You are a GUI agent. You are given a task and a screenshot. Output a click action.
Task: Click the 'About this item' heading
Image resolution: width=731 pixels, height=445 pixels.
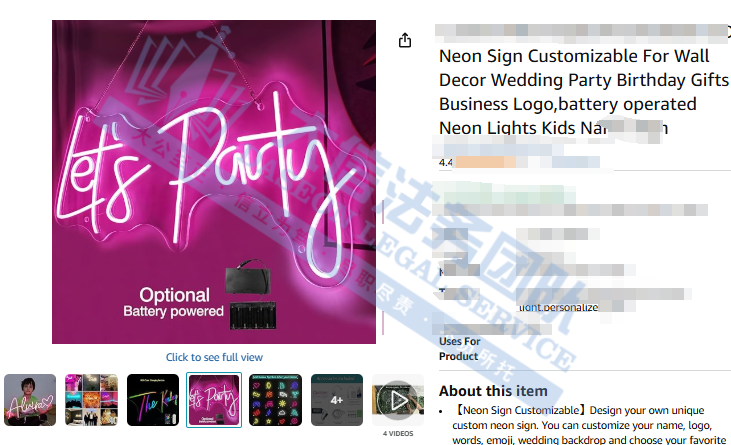(x=493, y=391)
